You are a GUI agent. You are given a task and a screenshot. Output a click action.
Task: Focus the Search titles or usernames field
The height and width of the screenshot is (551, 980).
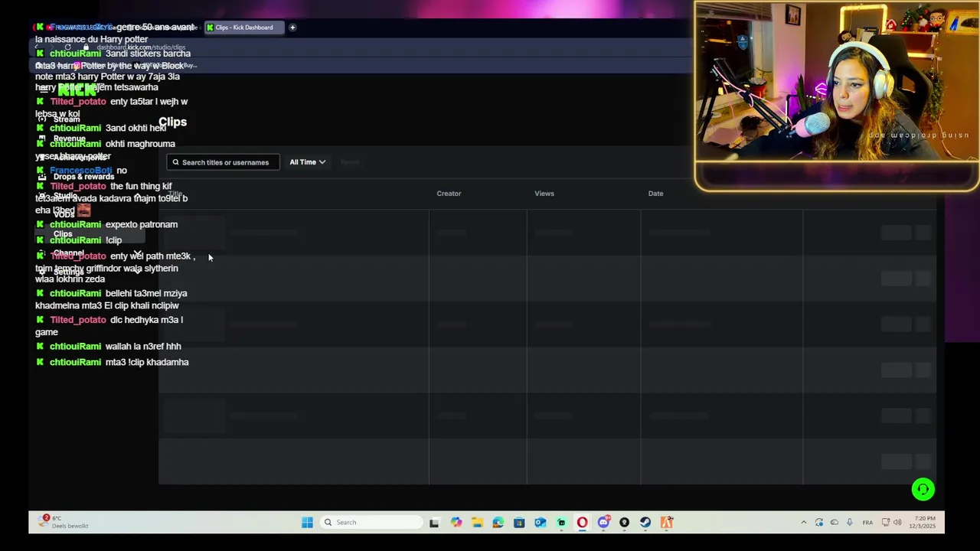coord(223,162)
